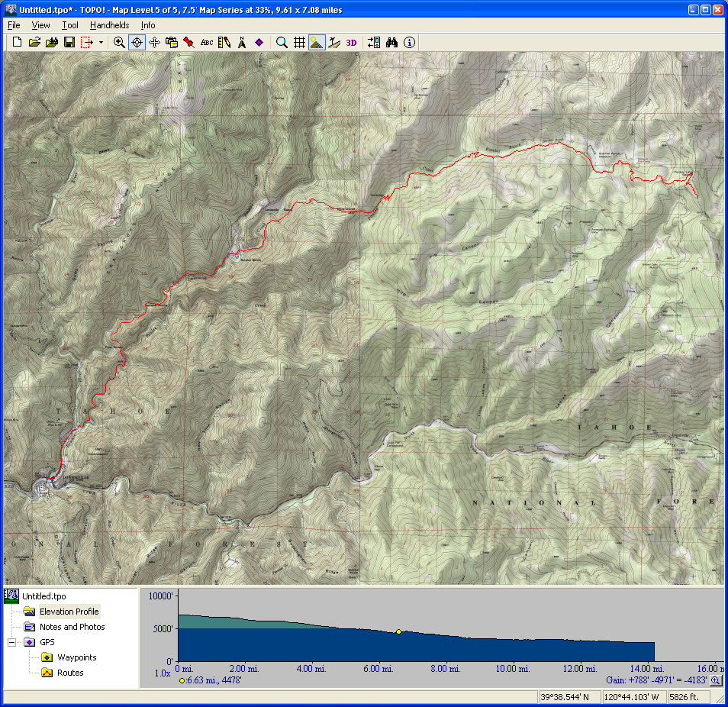728x707 pixels.
Task: Click the blue info circle icon
Action: (x=410, y=43)
